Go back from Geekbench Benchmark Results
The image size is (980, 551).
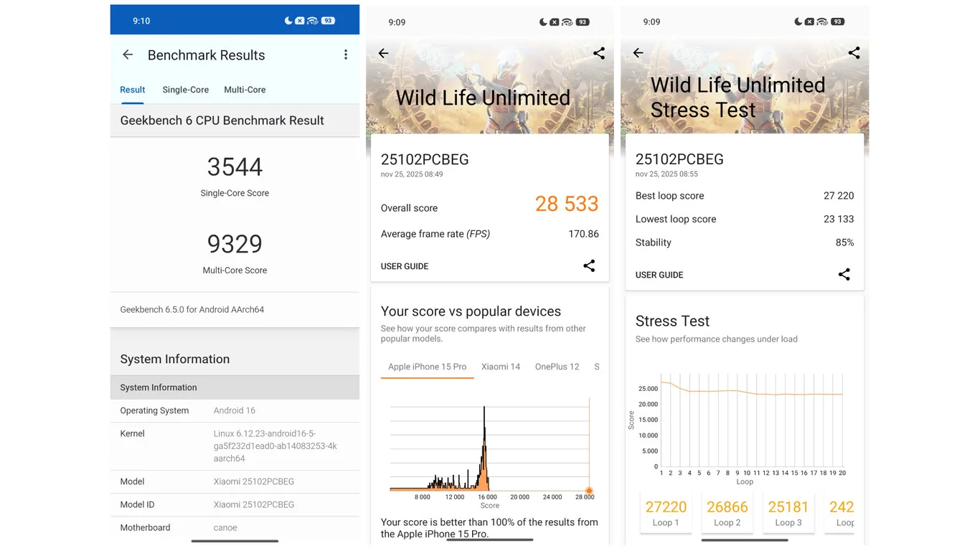pyautogui.click(x=128, y=55)
